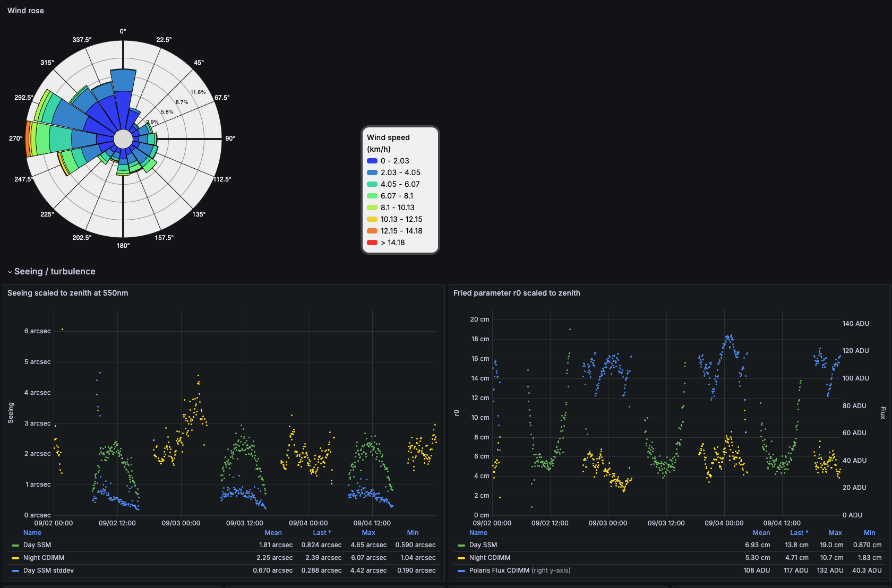Click the 4.05 - 6.07 wind speed legend entry
The height and width of the screenshot is (588, 892).
pyautogui.click(x=393, y=184)
